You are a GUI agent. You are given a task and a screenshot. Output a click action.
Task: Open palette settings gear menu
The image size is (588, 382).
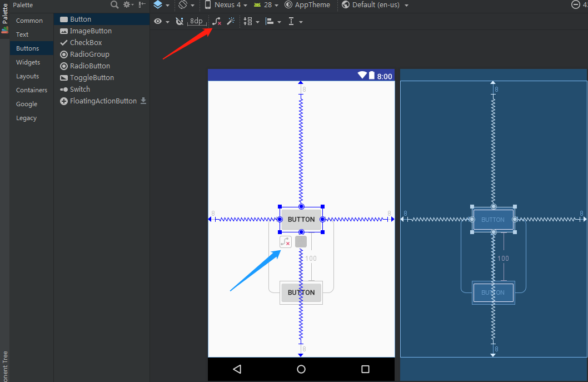tap(128, 4)
